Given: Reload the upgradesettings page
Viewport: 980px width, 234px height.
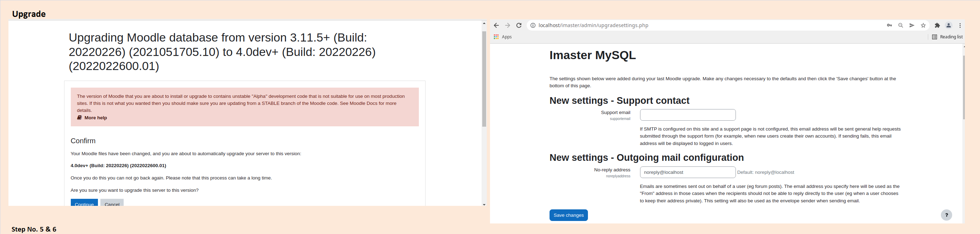Looking at the screenshot, I should [519, 25].
